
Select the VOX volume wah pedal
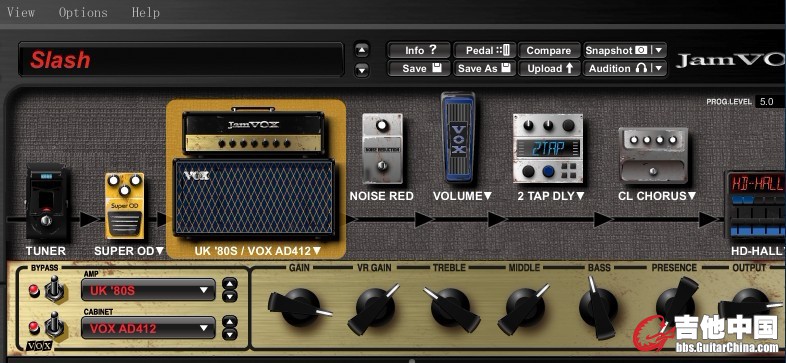coord(458,137)
